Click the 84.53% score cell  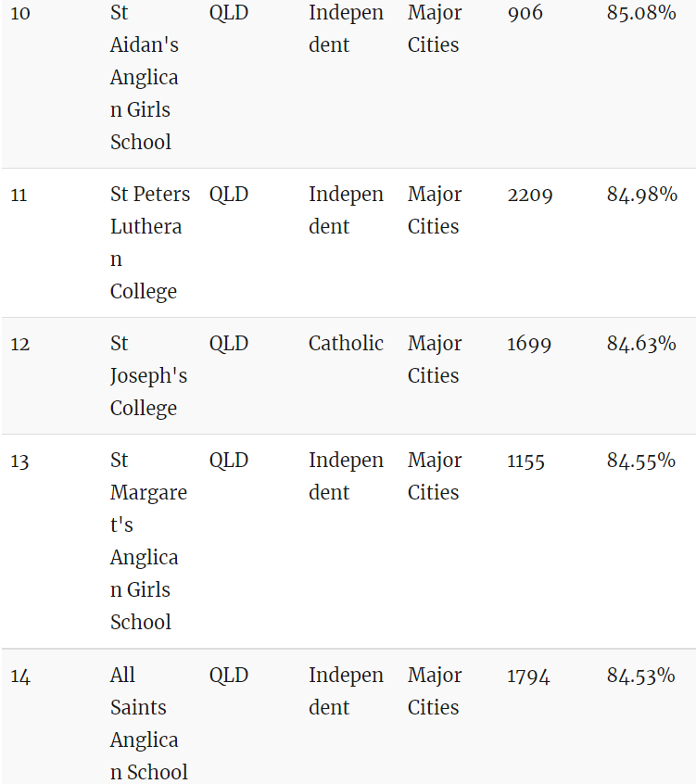point(641,676)
